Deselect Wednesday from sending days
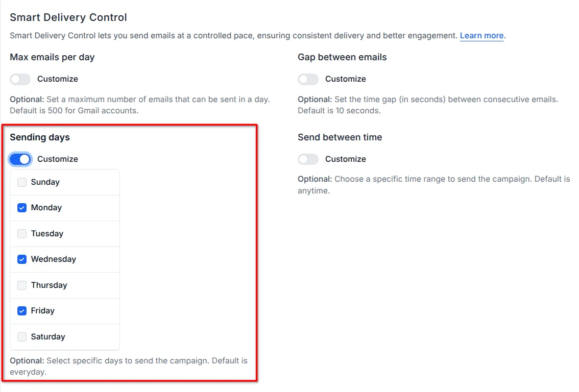This screenshot has height=392, width=579. pyautogui.click(x=22, y=259)
